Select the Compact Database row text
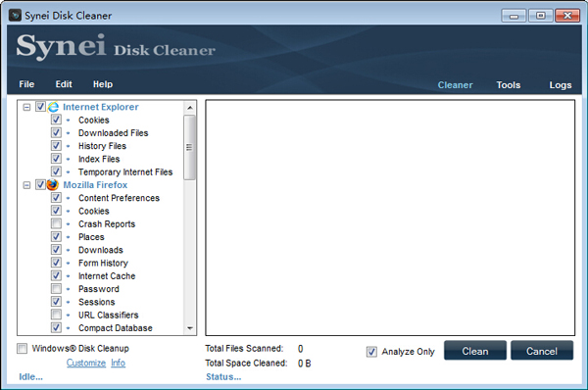Screen dimensions: 588x390 click(x=116, y=327)
